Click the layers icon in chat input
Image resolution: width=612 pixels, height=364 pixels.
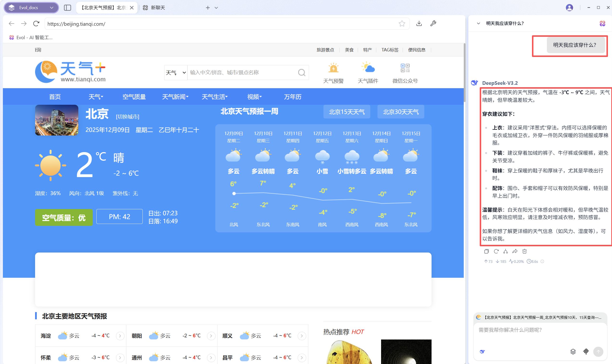pos(573,352)
